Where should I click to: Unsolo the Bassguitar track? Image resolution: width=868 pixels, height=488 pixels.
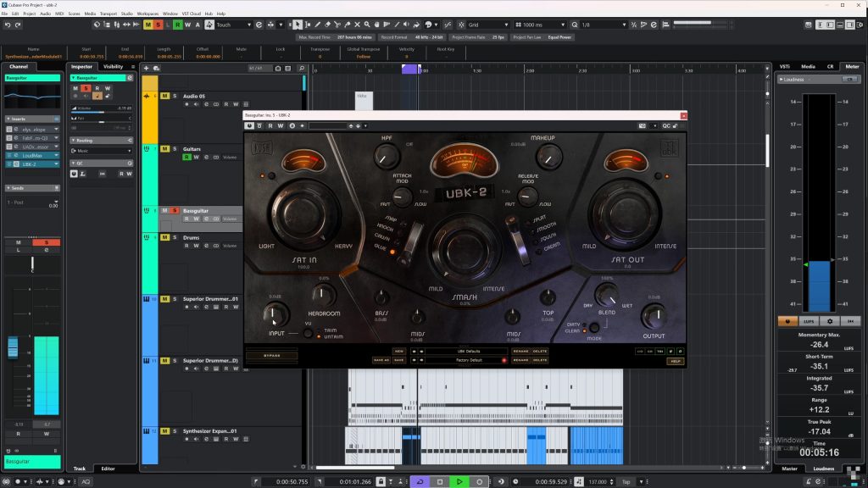(x=175, y=211)
